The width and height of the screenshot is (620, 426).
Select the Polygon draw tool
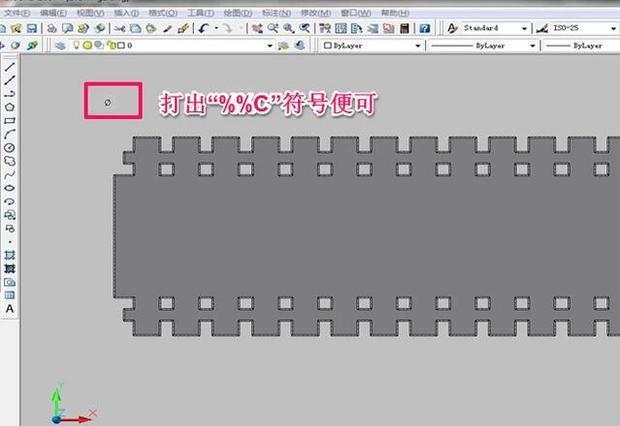[10, 106]
